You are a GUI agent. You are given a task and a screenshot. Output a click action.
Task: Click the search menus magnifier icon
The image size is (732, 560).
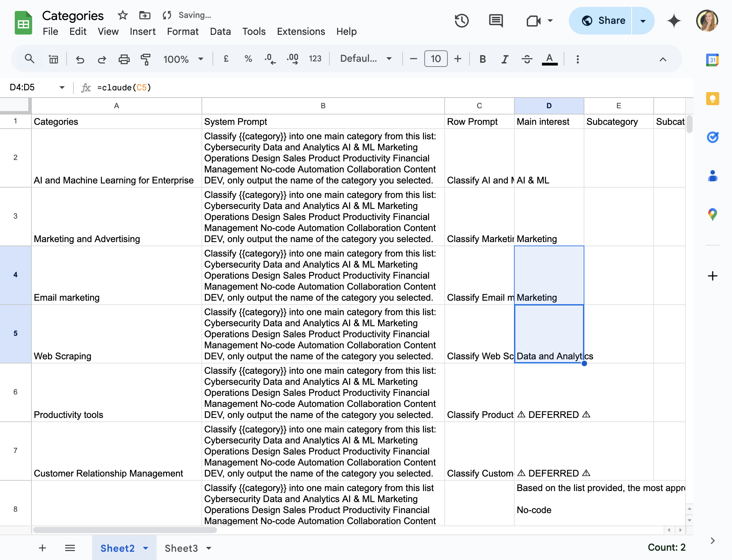(30, 59)
